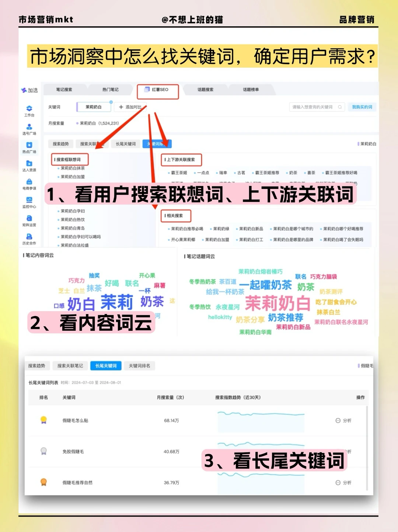Viewport: 398px width, 532px height.
Task: Click the 红薯SEO tab's square icon
Action: [147, 90]
